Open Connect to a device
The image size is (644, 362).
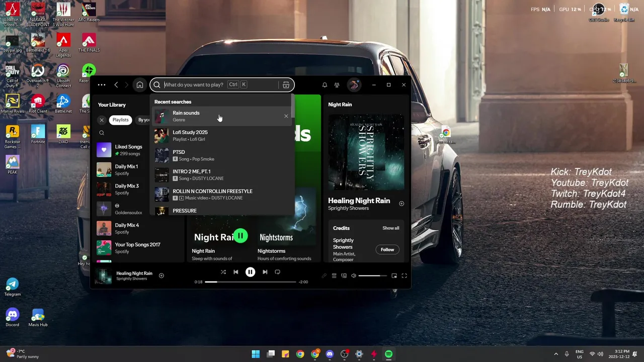click(x=344, y=276)
